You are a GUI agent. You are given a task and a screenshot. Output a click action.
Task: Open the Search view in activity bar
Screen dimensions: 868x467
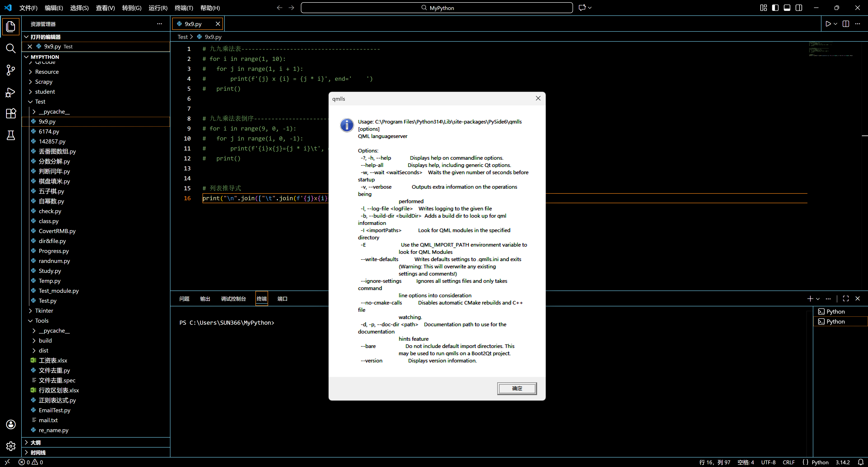click(x=11, y=48)
